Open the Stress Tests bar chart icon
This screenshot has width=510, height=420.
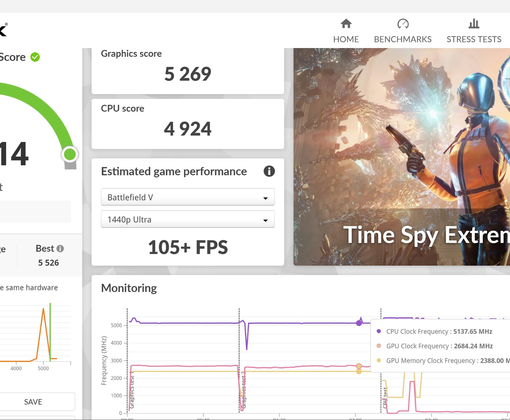(474, 24)
